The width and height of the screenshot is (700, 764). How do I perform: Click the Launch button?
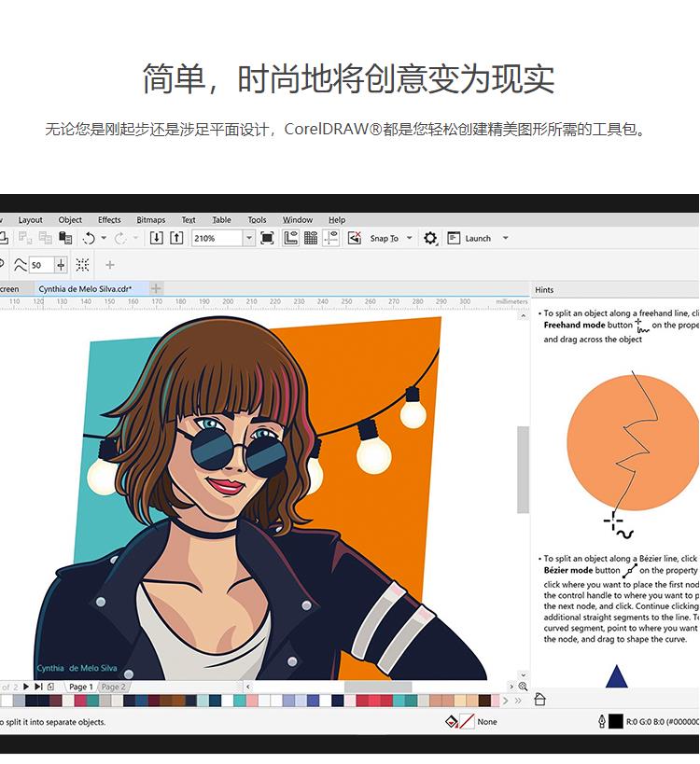point(469,238)
